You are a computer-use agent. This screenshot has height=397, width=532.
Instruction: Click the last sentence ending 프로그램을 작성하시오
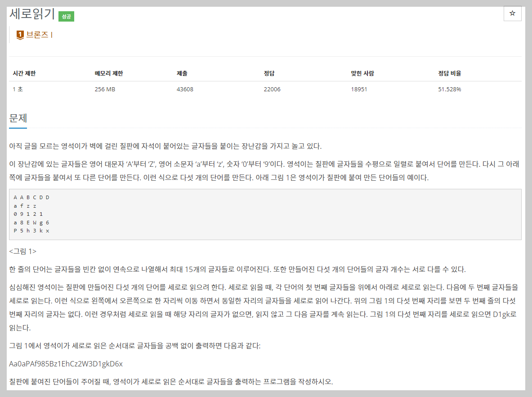click(171, 382)
